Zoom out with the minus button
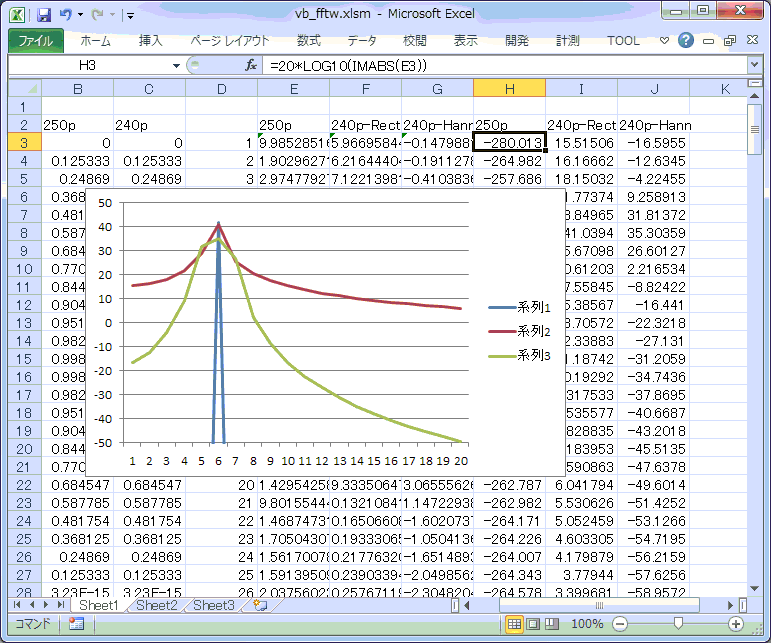The width and height of the screenshot is (771, 643). (x=620, y=624)
